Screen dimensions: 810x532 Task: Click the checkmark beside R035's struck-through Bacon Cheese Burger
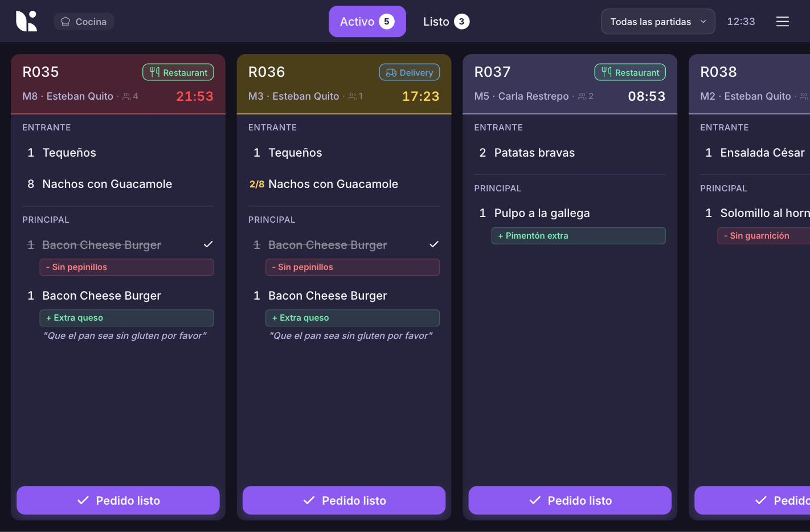208,244
